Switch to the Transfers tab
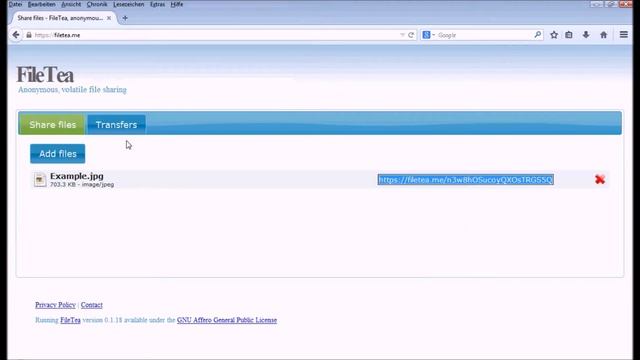Viewport: 640px width, 360px height. pos(116,124)
